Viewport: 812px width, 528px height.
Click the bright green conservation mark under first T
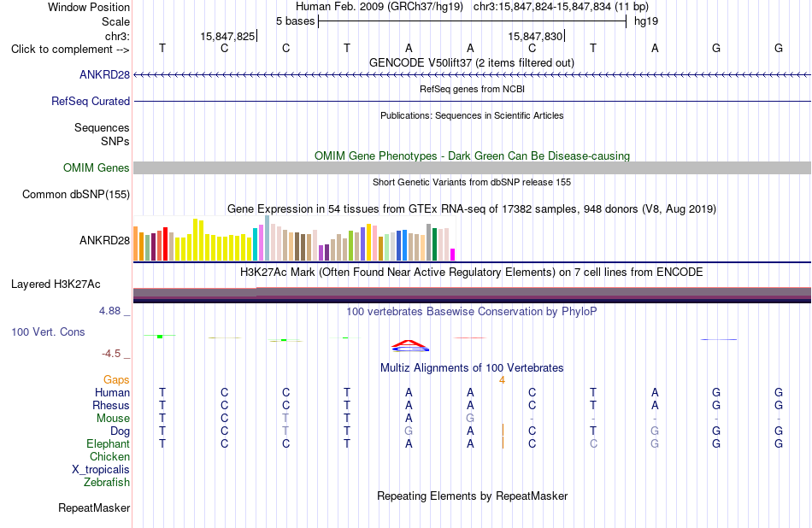point(160,337)
